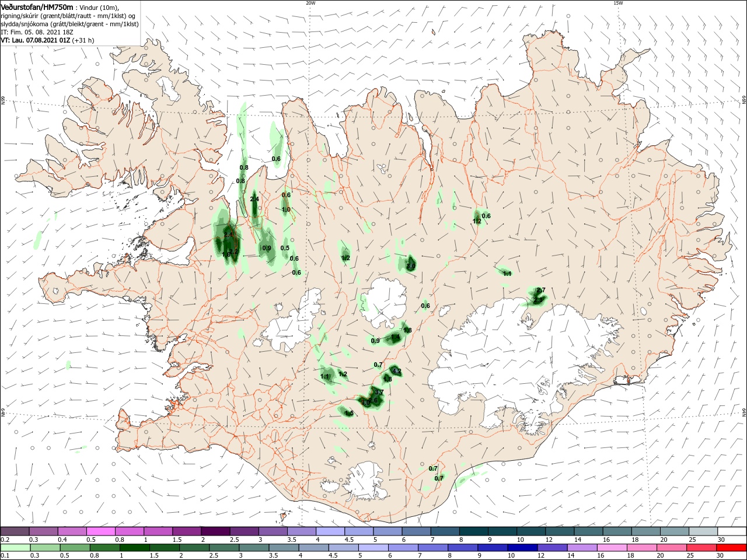Click the '15W' longitude label at top
Screen dimensions: 747x560
(x=618, y=3)
